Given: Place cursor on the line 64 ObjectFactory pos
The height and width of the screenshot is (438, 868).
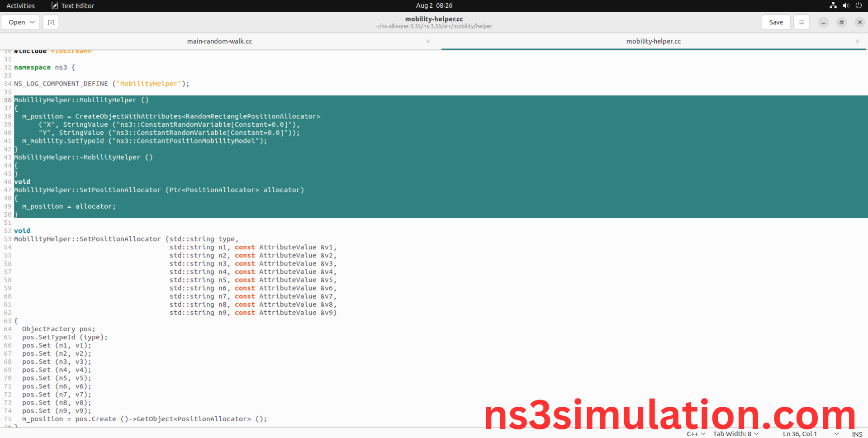Looking at the screenshot, I should point(59,329).
